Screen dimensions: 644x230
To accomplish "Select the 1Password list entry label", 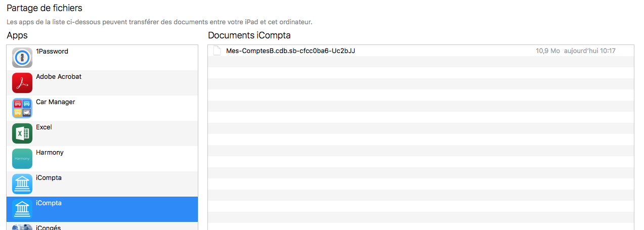I will 52,52.
